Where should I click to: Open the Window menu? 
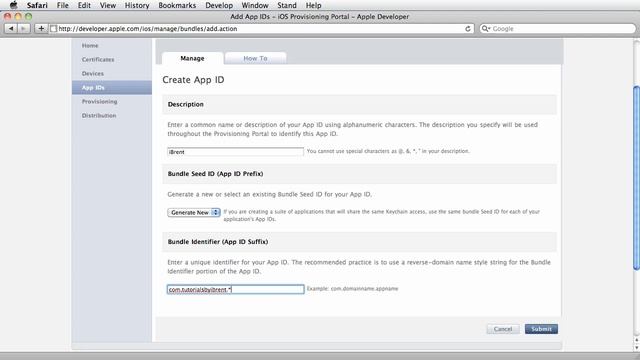pos(255,5)
